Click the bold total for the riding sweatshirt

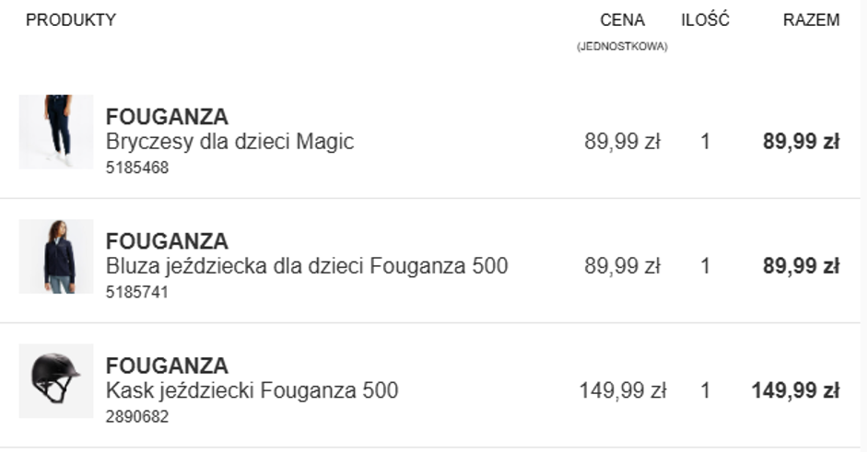[800, 266]
